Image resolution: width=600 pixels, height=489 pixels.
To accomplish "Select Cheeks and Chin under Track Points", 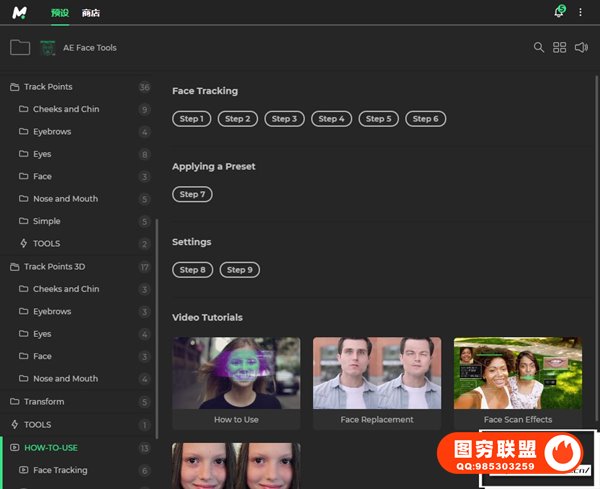I will 65,109.
